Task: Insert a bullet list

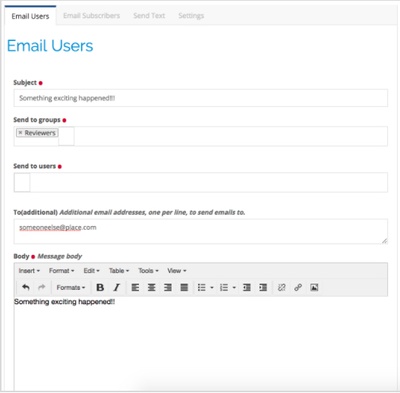Action: (202, 287)
